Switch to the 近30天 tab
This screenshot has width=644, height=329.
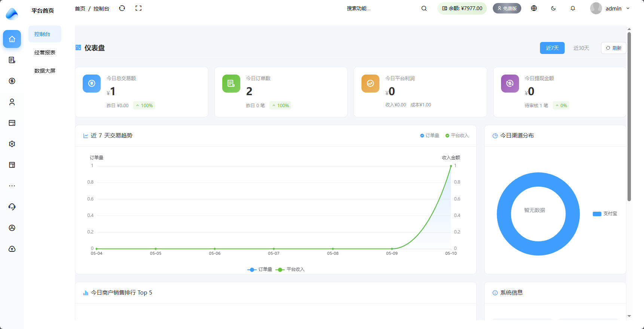point(581,48)
